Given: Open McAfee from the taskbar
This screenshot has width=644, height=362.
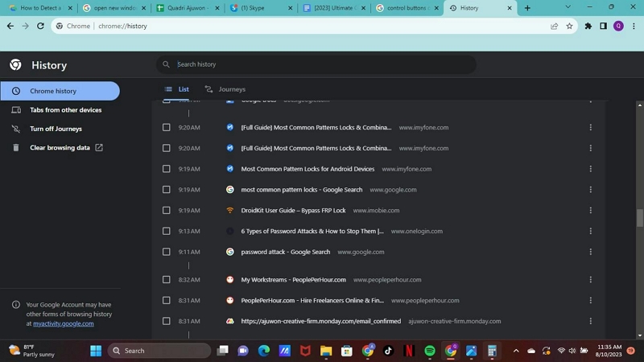Looking at the screenshot, I should click(x=305, y=351).
